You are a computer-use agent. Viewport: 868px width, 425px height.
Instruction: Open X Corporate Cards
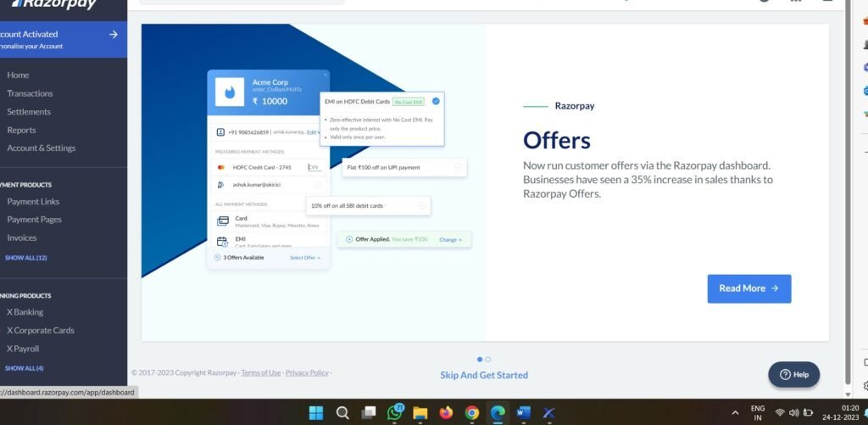(41, 330)
